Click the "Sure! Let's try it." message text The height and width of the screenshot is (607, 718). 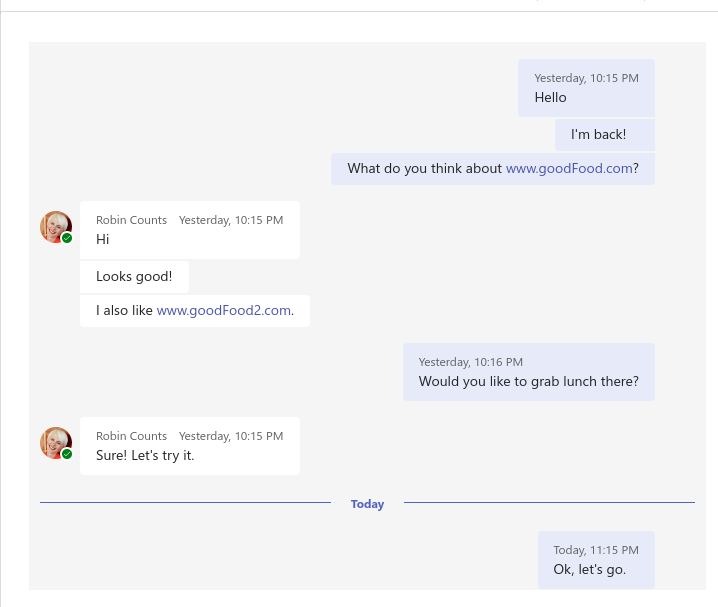click(145, 455)
